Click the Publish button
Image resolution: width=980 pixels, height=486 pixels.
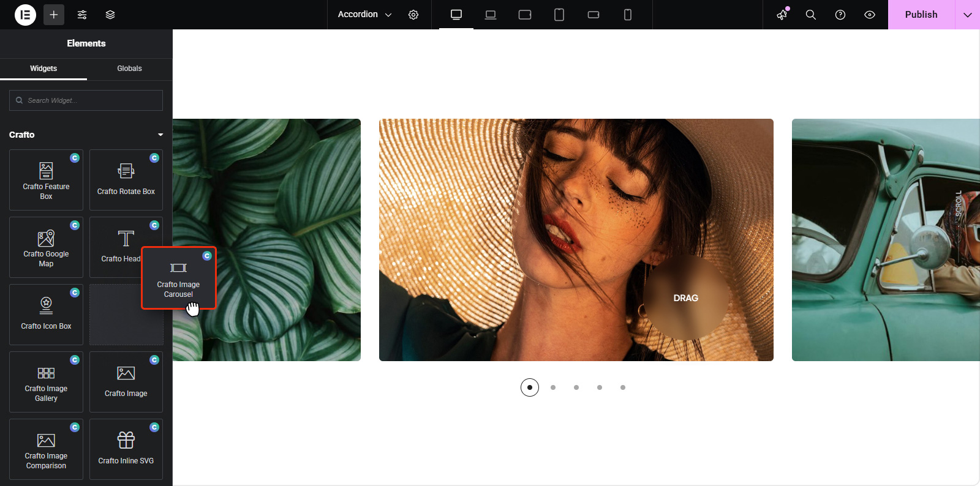(x=921, y=15)
